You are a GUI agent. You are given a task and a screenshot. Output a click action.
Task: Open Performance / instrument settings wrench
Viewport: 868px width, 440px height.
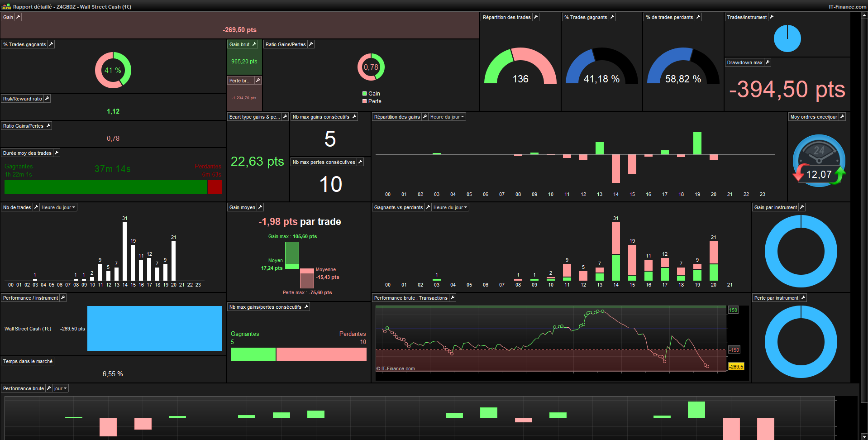(x=63, y=298)
